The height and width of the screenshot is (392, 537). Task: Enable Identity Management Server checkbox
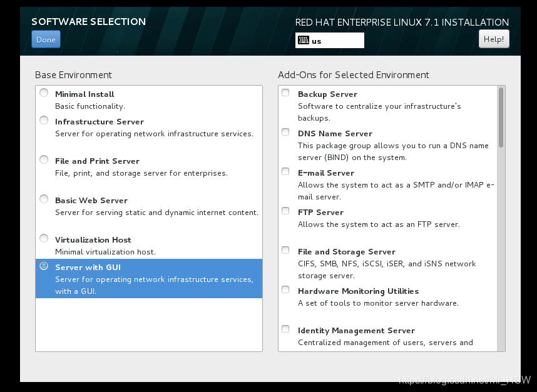pyautogui.click(x=285, y=329)
